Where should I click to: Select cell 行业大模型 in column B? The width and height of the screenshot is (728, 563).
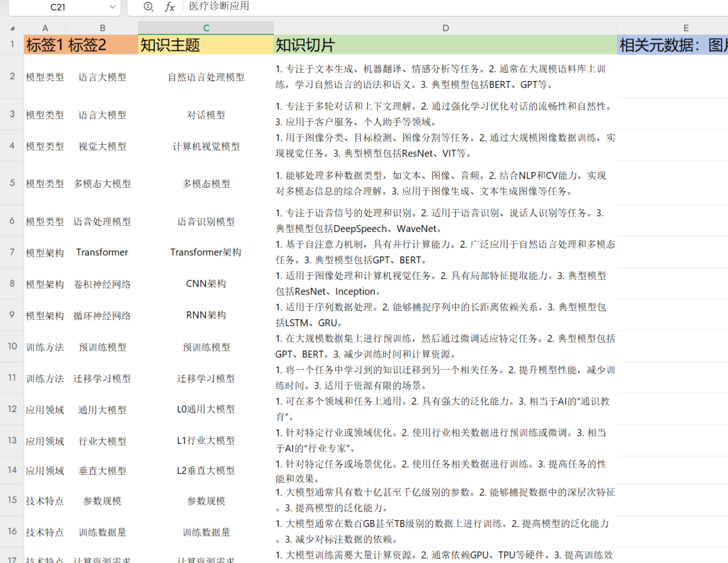(x=102, y=441)
